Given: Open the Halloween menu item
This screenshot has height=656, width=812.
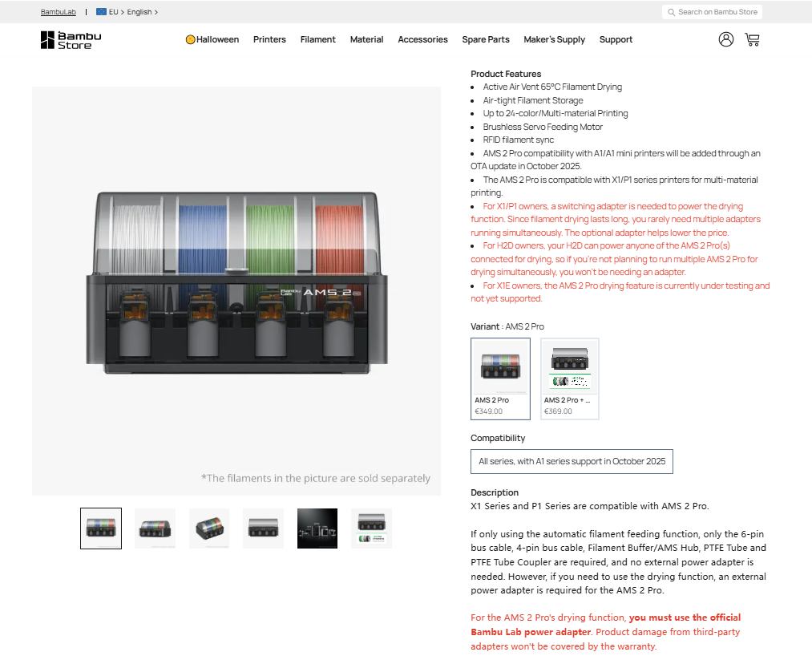Looking at the screenshot, I should point(212,39).
